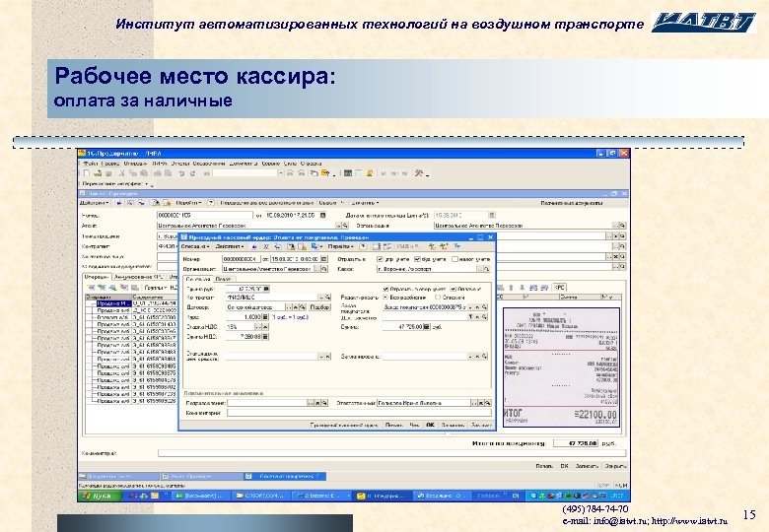Click clear X button of Договор field
This screenshot has height=532, width=769.
[x=296, y=307]
